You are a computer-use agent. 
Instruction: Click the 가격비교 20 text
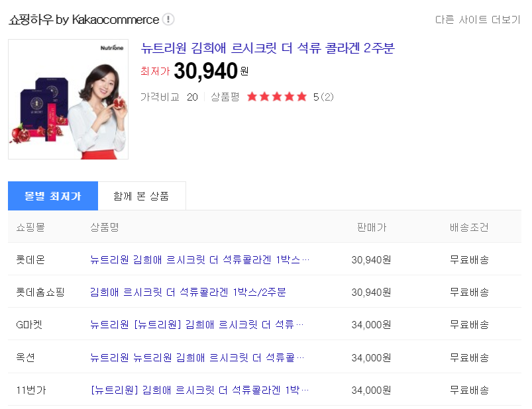pyautogui.click(x=169, y=97)
